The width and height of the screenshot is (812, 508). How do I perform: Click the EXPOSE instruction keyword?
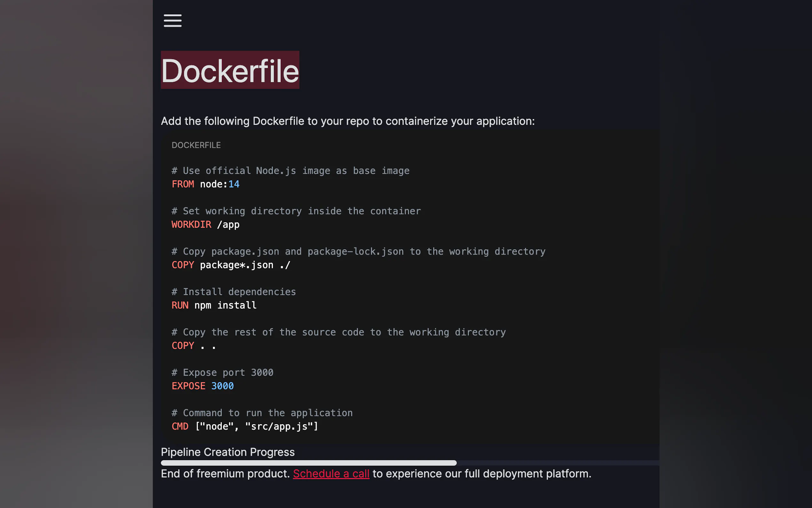188,386
